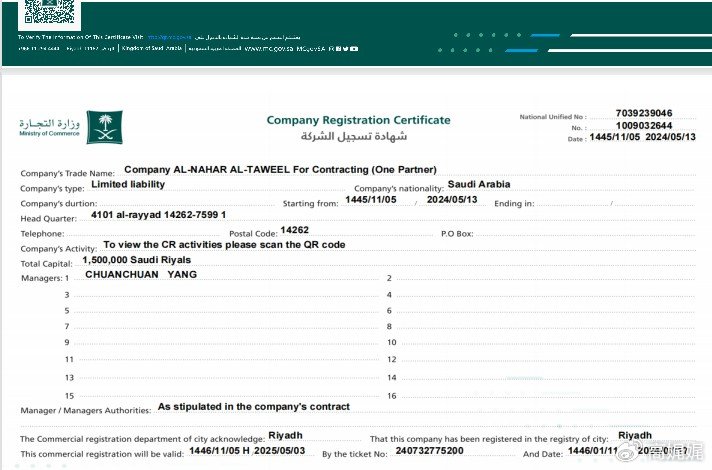Viewport: 712px width, 470px height.
Task: Click the Kingdom of Saudi Arabia header text
Action: pos(152,48)
